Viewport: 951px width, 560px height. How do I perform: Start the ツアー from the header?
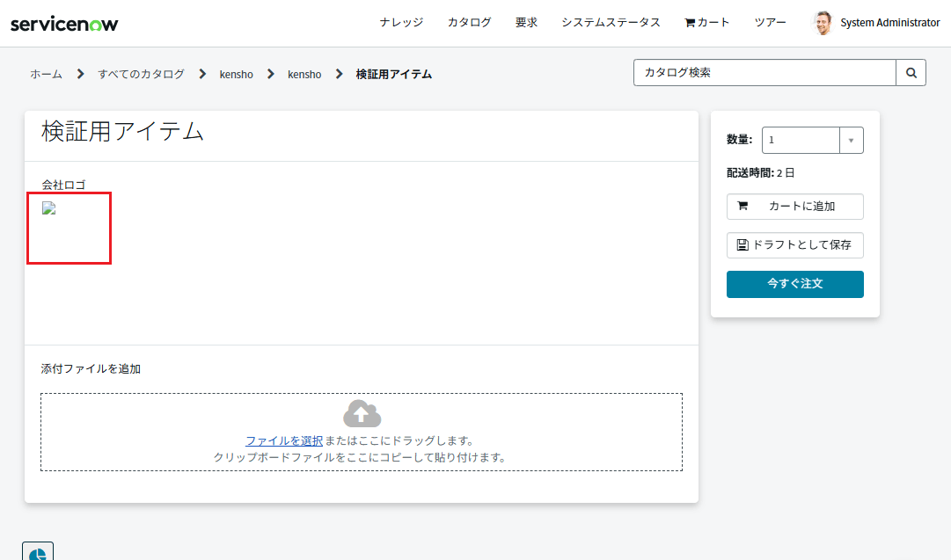pyautogui.click(x=770, y=23)
